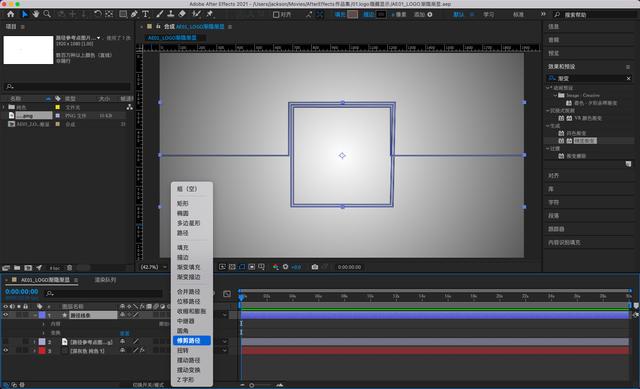Enable the Snapping checkbox in toolbar
The image size is (640, 389).
coord(276,15)
